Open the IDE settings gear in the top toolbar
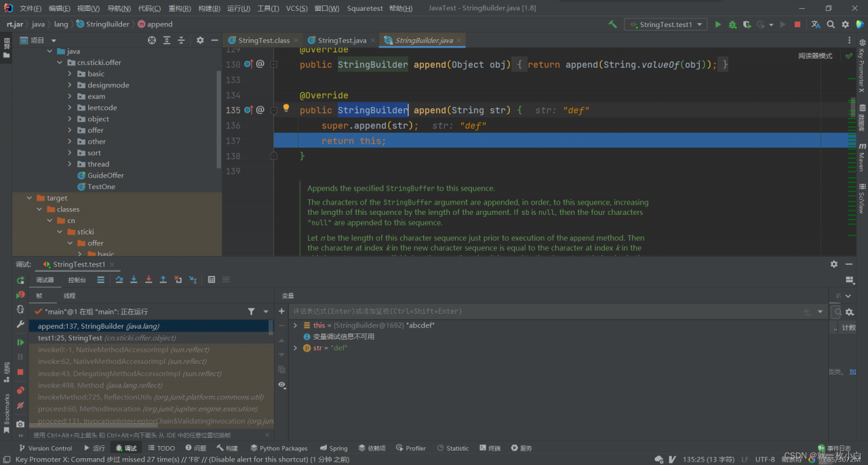 pyautogui.click(x=846, y=24)
